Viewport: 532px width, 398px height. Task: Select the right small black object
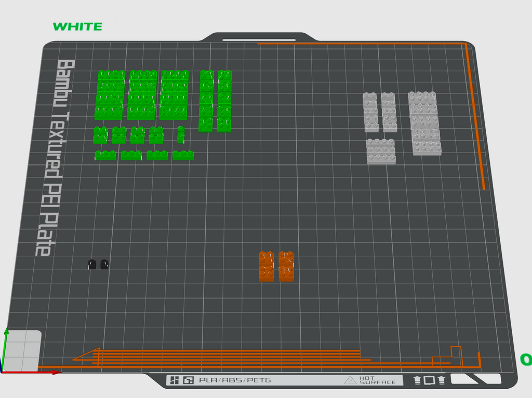[104, 265]
